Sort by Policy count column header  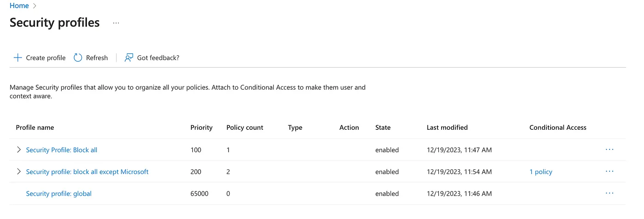click(245, 127)
